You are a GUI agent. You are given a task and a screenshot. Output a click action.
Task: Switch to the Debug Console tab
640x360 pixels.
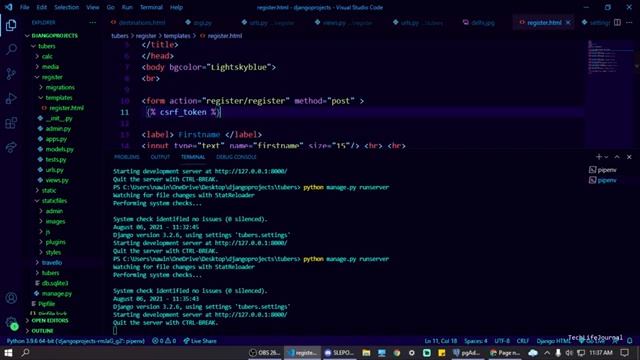tap(236, 157)
